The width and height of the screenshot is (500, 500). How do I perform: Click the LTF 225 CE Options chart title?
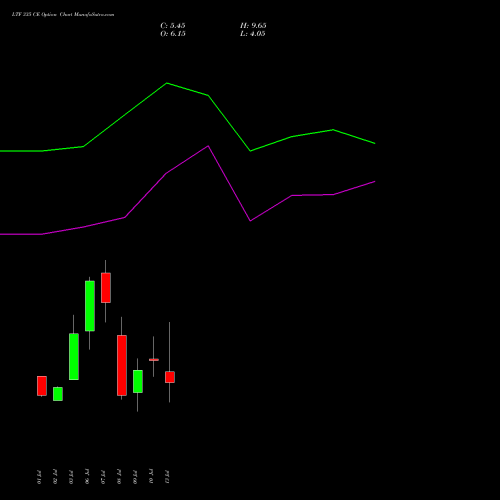[x=63, y=15]
